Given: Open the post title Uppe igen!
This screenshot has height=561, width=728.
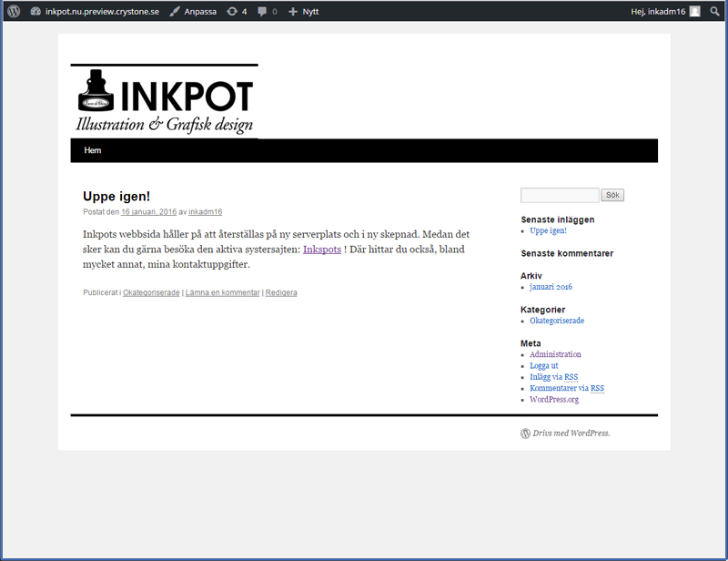Looking at the screenshot, I should tap(116, 196).
